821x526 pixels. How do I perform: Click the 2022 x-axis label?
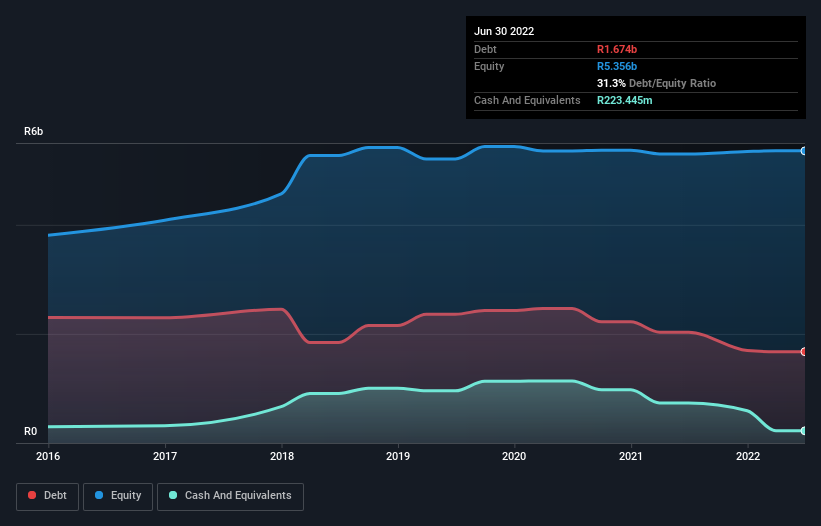click(748, 456)
